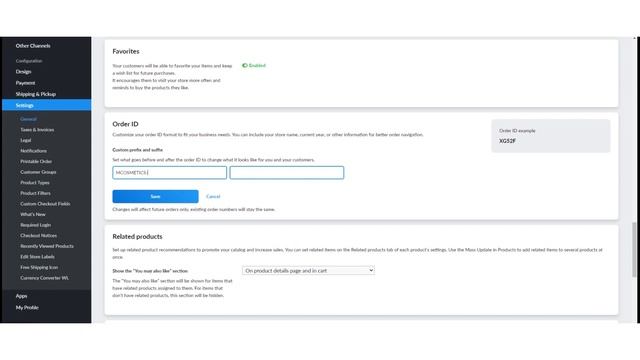Open Currency Converter WL settings
This screenshot has height=360, width=640.
pyautogui.click(x=44, y=278)
